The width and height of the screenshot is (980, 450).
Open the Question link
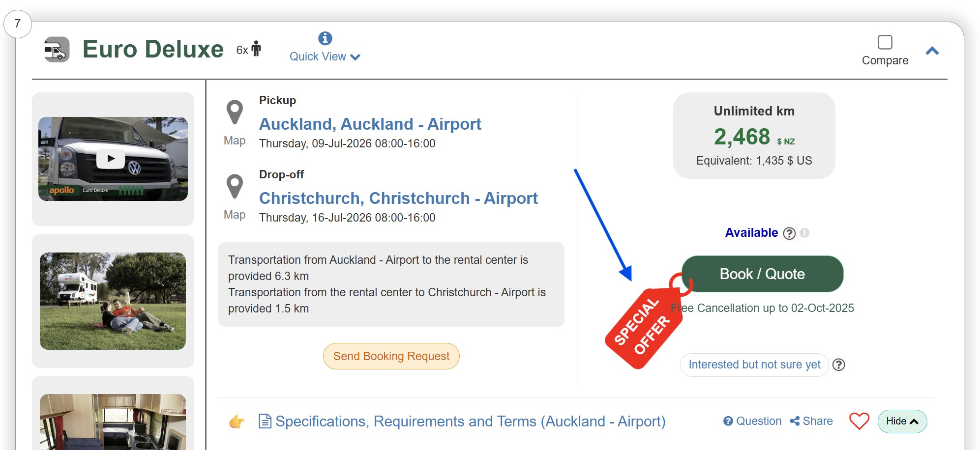coord(752,421)
